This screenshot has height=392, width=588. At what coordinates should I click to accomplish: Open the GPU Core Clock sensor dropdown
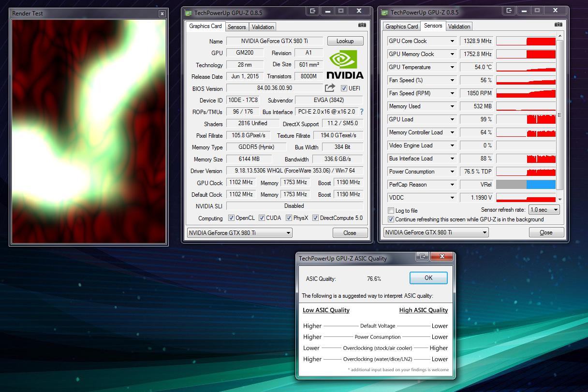452,41
